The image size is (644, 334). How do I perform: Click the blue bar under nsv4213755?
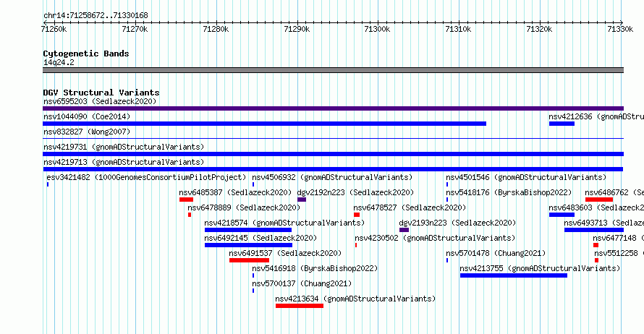[x=514, y=275]
